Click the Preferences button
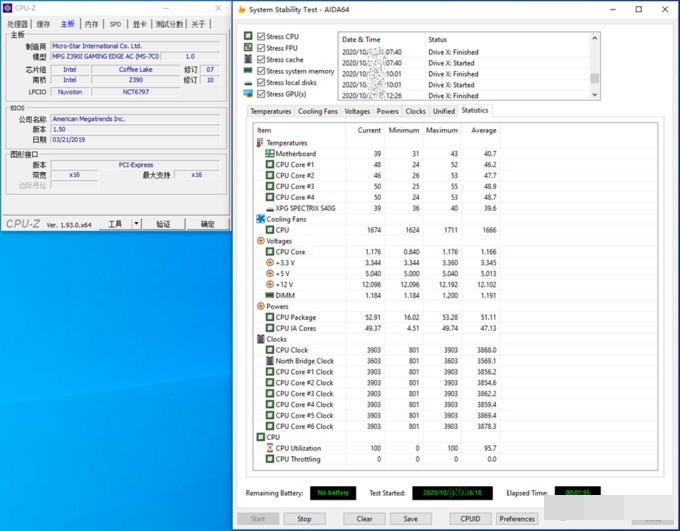 coord(517,519)
